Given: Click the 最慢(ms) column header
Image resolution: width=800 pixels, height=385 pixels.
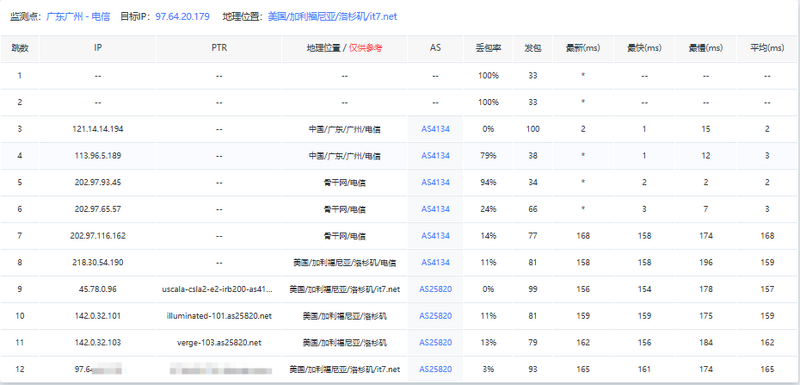Looking at the screenshot, I should click(x=706, y=48).
